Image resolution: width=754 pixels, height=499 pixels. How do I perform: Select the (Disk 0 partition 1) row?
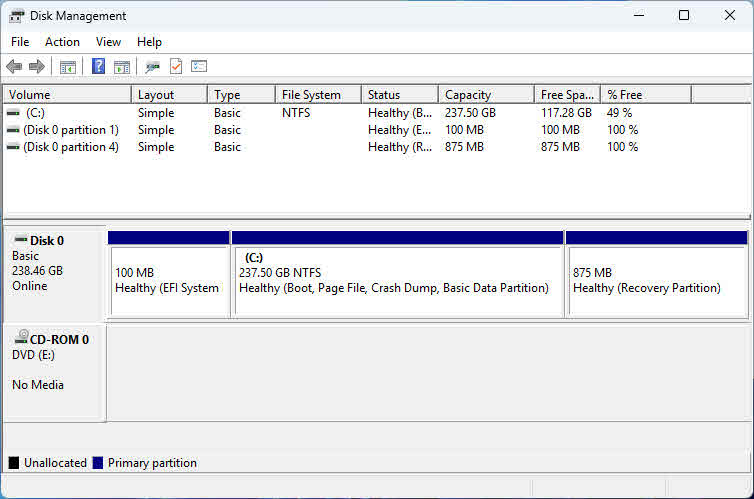coord(71,130)
